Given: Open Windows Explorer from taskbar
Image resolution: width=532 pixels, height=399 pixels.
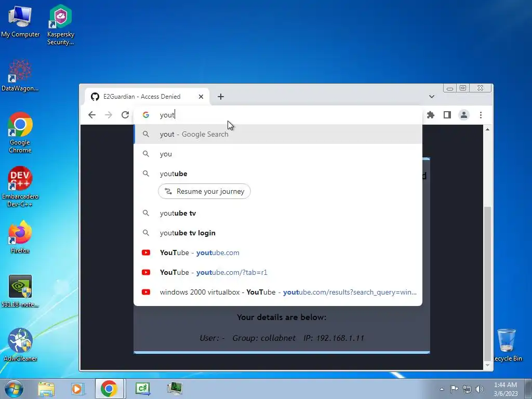Looking at the screenshot, I should (x=46, y=389).
